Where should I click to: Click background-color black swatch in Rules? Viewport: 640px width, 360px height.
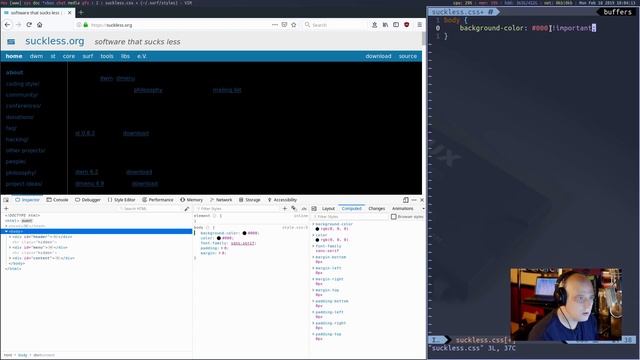tap(244, 233)
